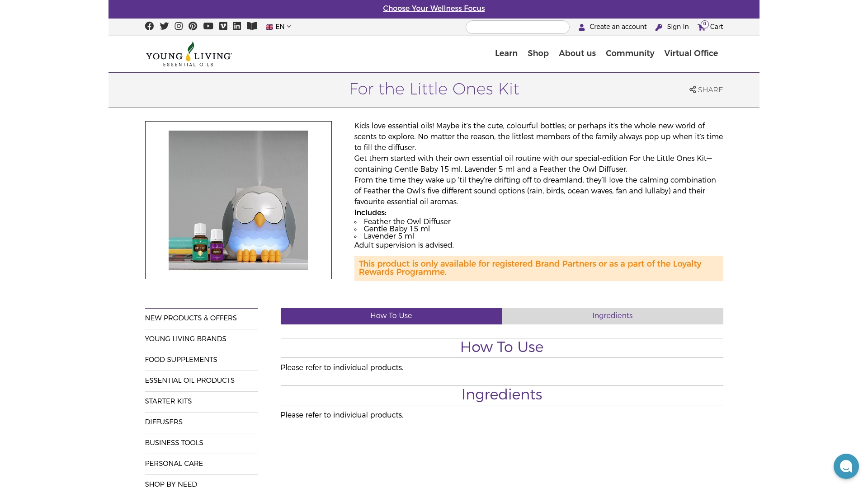Screen dimensions: 868x488
Task: Click the large 'Ingredients' section heading
Action: pyautogui.click(x=501, y=394)
